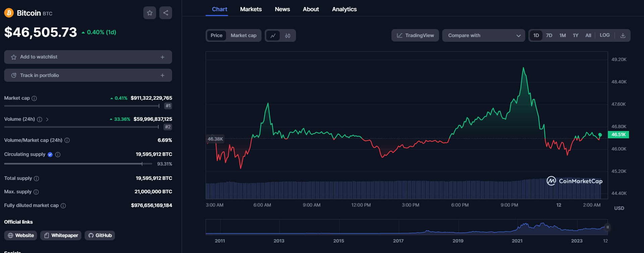Select 1M time range
This screenshot has height=253, width=644.
(562, 36)
